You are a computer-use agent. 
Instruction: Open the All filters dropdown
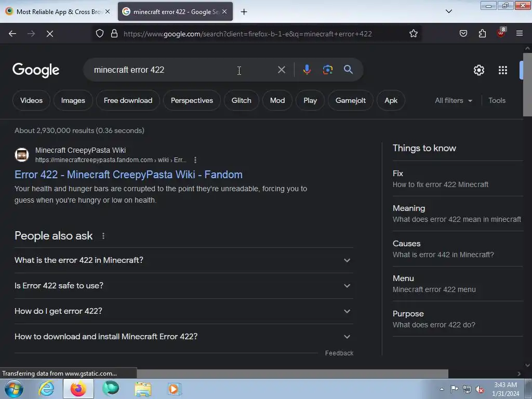pyautogui.click(x=454, y=100)
